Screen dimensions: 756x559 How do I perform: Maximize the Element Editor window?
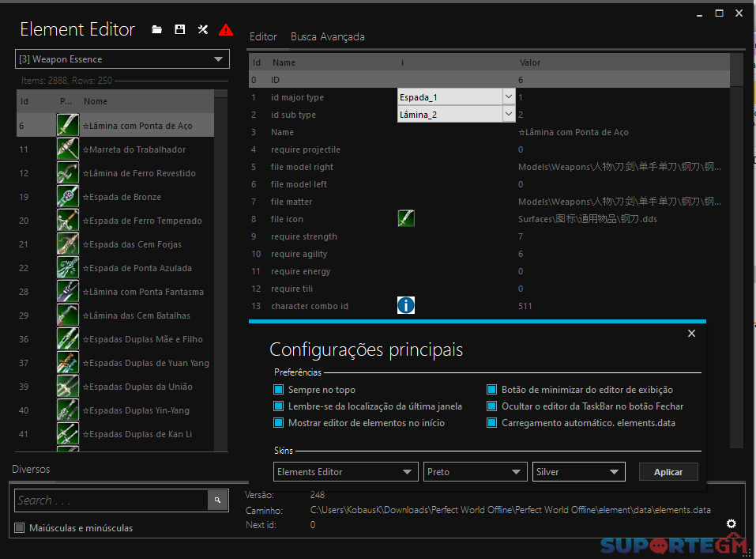[x=719, y=13]
